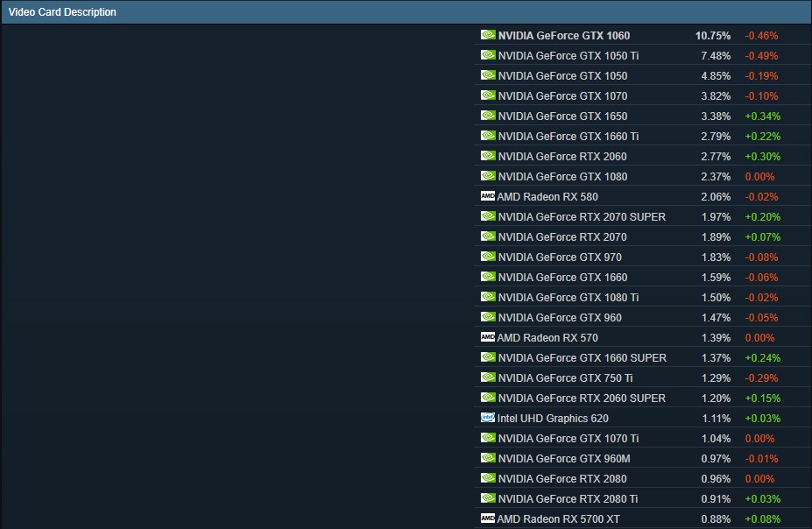This screenshot has height=529, width=812.
Task: Click the AMD icon next to Radeon RX 5700 XT
Action: pyautogui.click(x=488, y=518)
